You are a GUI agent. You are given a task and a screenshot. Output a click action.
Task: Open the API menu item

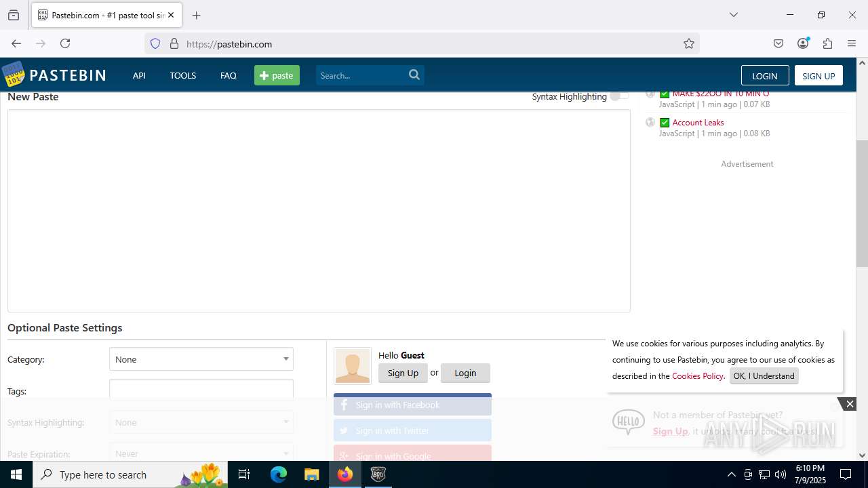139,75
